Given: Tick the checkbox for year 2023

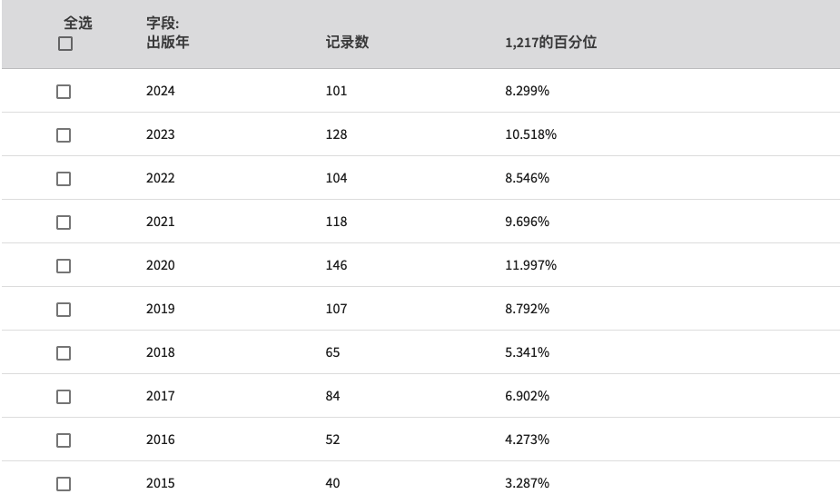Looking at the screenshot, I should tap(64, 135).
